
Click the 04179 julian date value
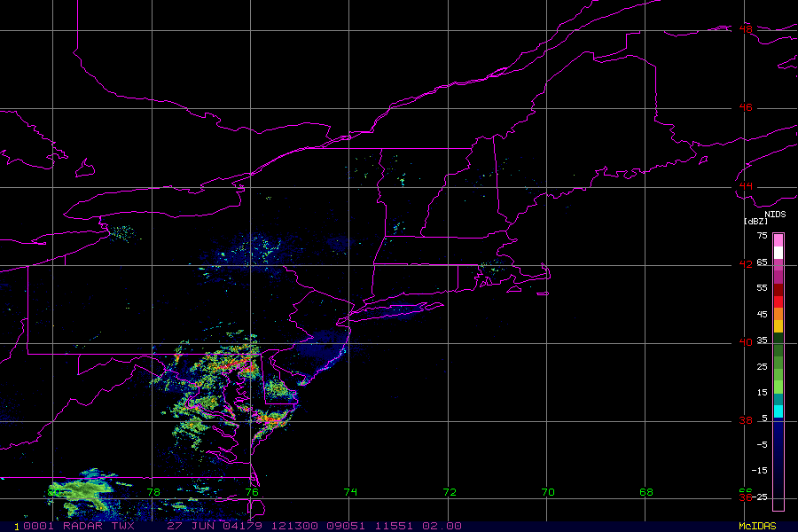[242, 526]
